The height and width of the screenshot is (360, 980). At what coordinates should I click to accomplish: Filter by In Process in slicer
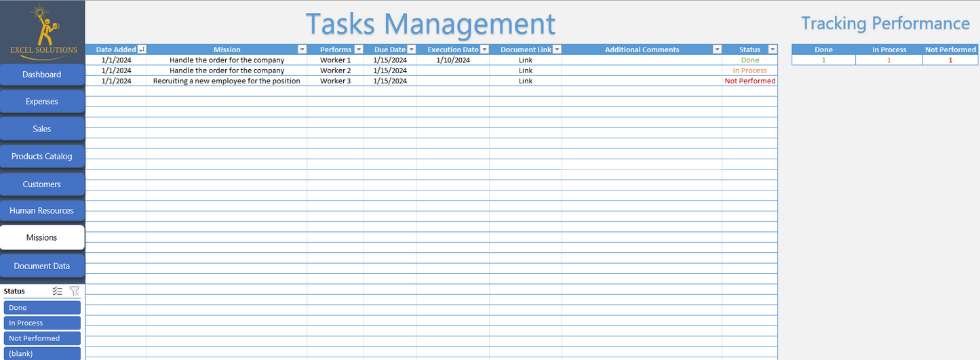pos(42,323)
